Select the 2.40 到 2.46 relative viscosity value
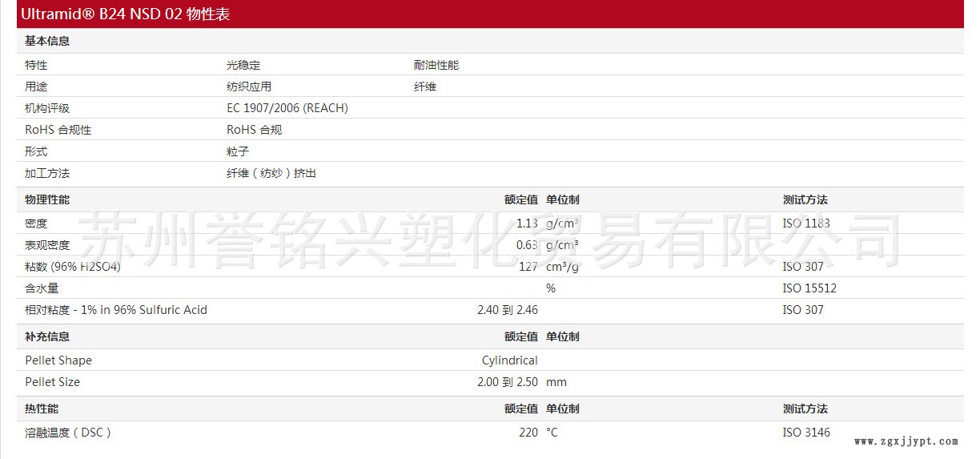The height and width of the screenshot is (459, 980). pos(507,310)
